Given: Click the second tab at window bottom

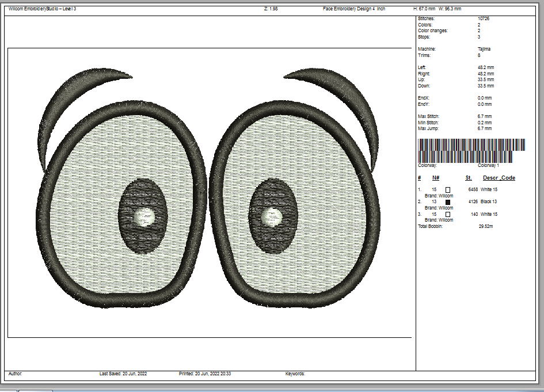Looking at the screenshot, I should [35, 391].
